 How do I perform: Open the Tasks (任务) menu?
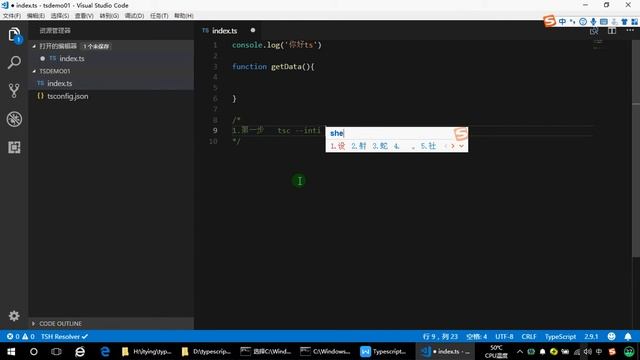tap(159, 16)
